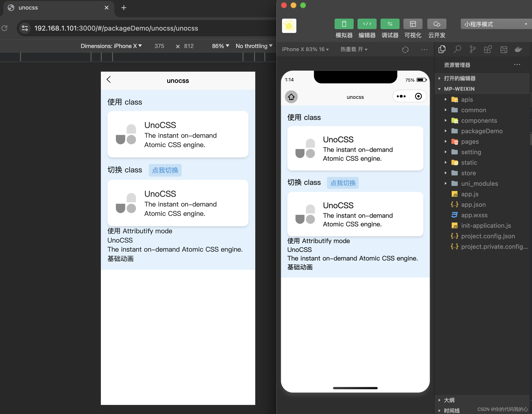The image size is (532, 414).
Task: Open the Dimensions: iPhone X dropdown
Action: coord(111,46)
